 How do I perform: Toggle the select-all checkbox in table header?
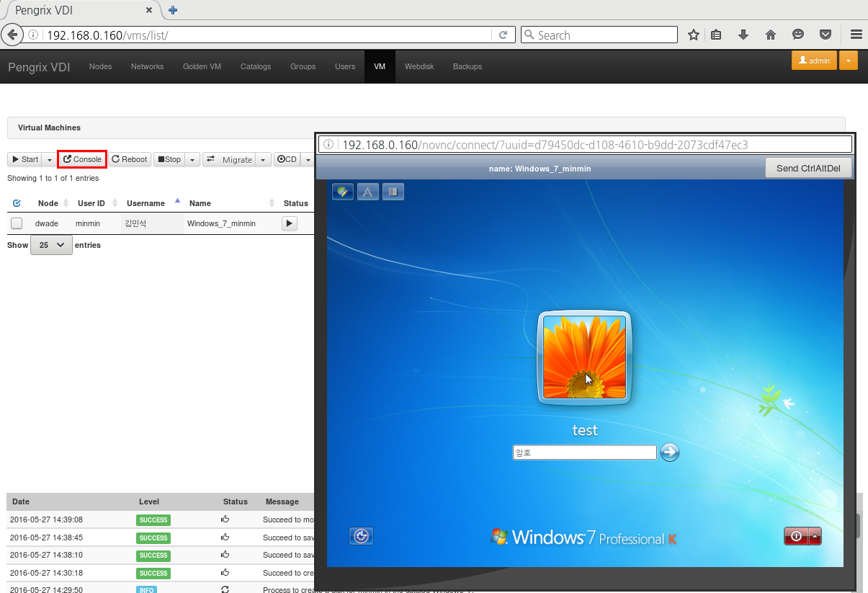click(17, 203)
